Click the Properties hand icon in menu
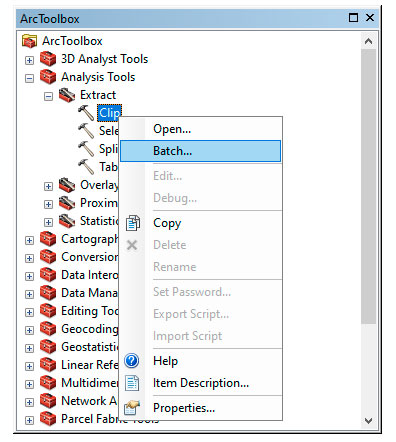This screenshot has height=442, width=396. pos(132,408)
